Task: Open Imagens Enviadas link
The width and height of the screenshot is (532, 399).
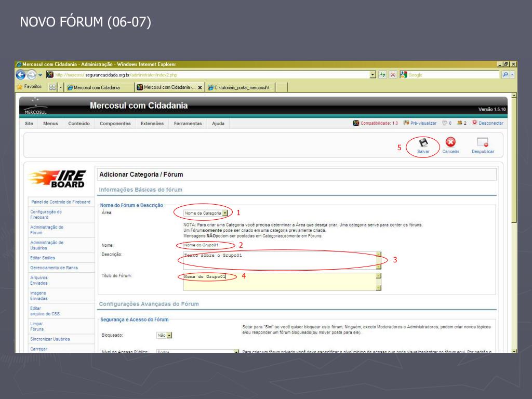Action: (x=38, y=296)
